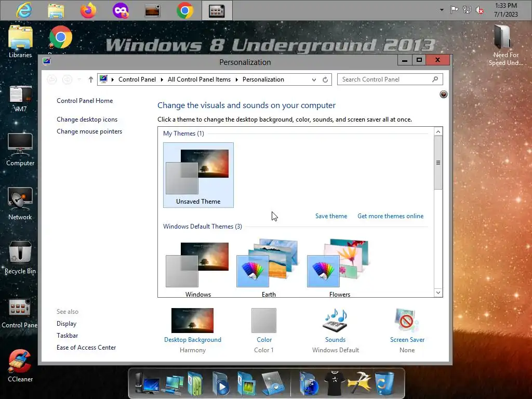Select the Unsaved Theme thumbnail
Viewport: 532px width, 399px height.
(198, 175)
